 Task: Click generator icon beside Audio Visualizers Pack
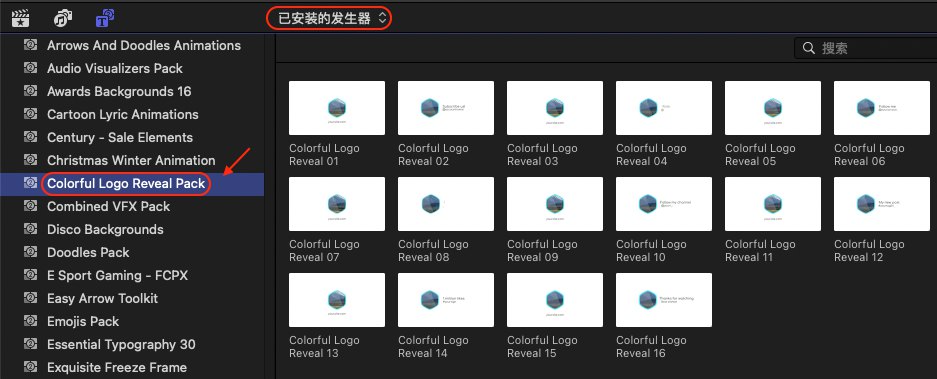tap(30, 68)
